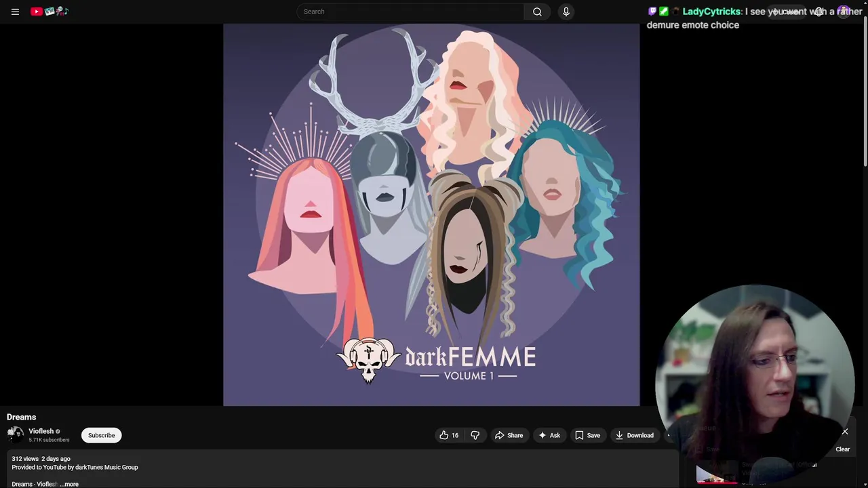This screenshot has width=868, height=488.
Task: Click the '5.71K subscribers' text
Action: 49,440
